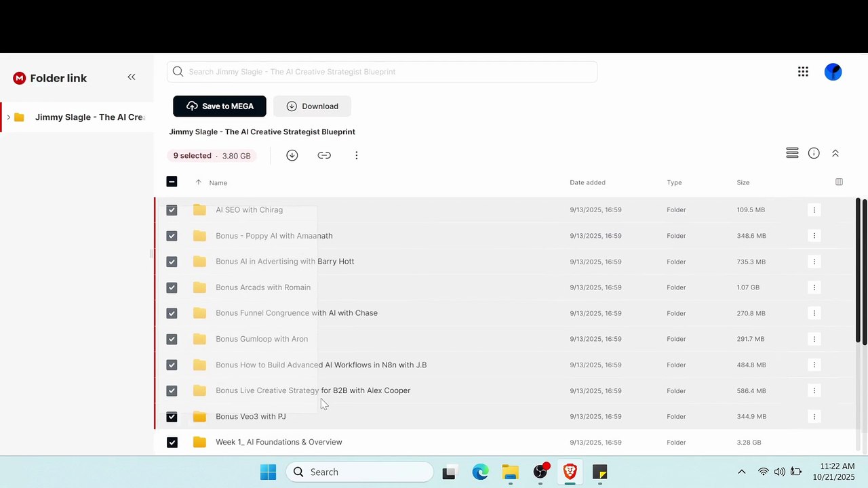Viewport: 868px width, 488px height.
Task: Open the apps grid menu
Action: 803,72
